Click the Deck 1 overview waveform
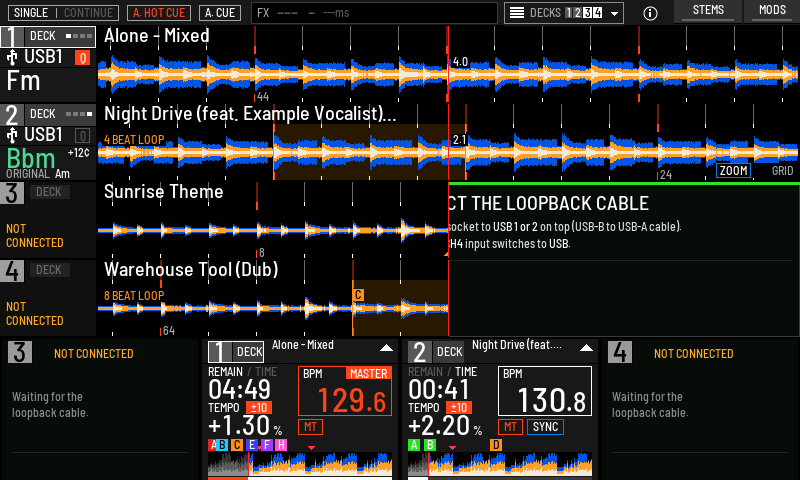The height and width of the screenshot is (480, 800). click(x=300, y=464)
